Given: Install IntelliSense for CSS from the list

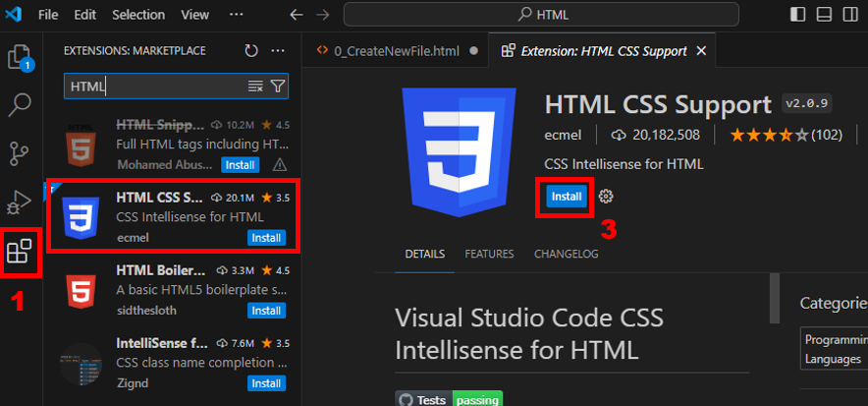Looking at the screenshot, I should point(266,383).
